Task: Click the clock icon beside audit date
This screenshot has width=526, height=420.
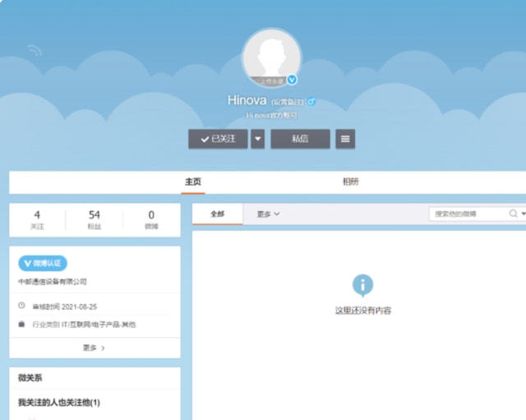Action: (21, 306)
